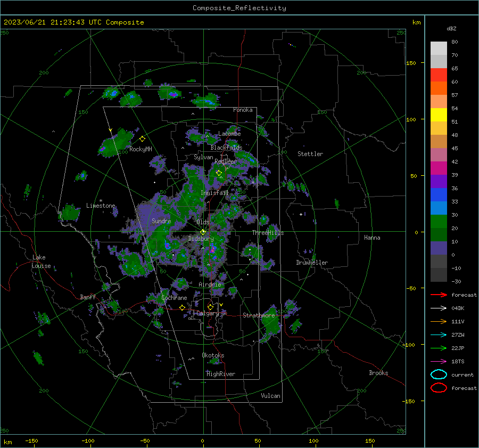This screenshot has height=448, width=479.
Task: Click the Ponoka label
Action: click(243, 110)
